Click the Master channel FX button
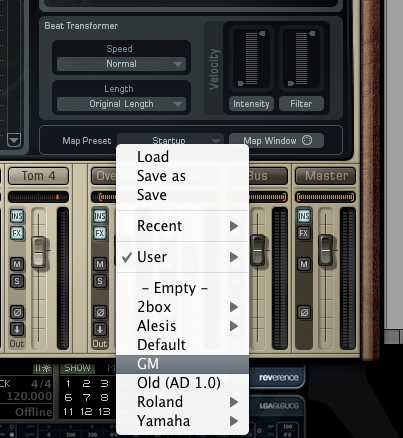 click(x=304, y=233)
